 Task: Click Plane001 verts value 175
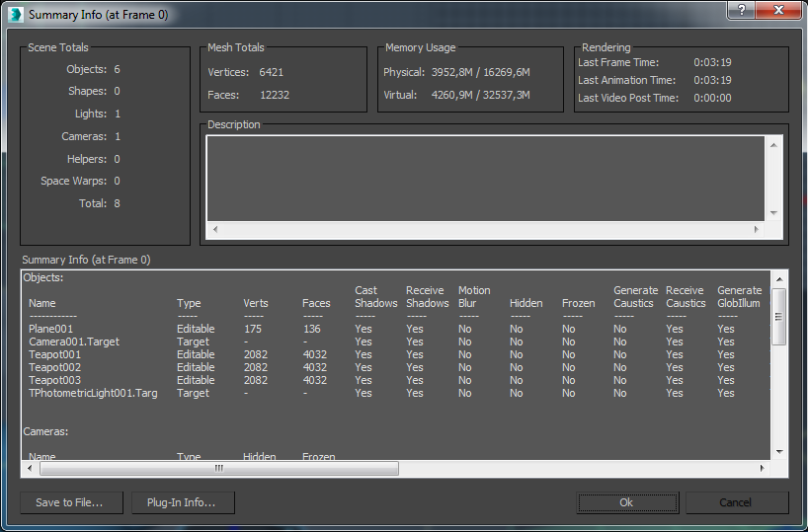point(253,329)
